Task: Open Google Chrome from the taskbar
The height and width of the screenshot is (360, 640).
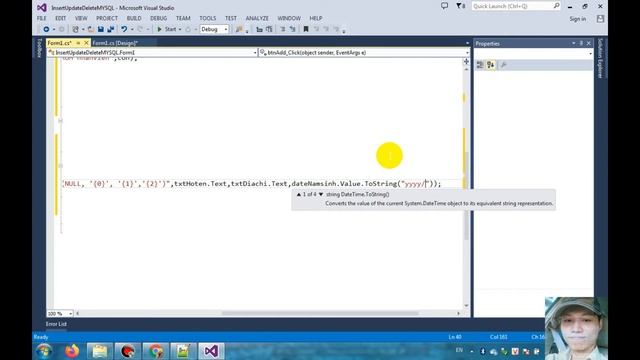Action: coord(156,351)
